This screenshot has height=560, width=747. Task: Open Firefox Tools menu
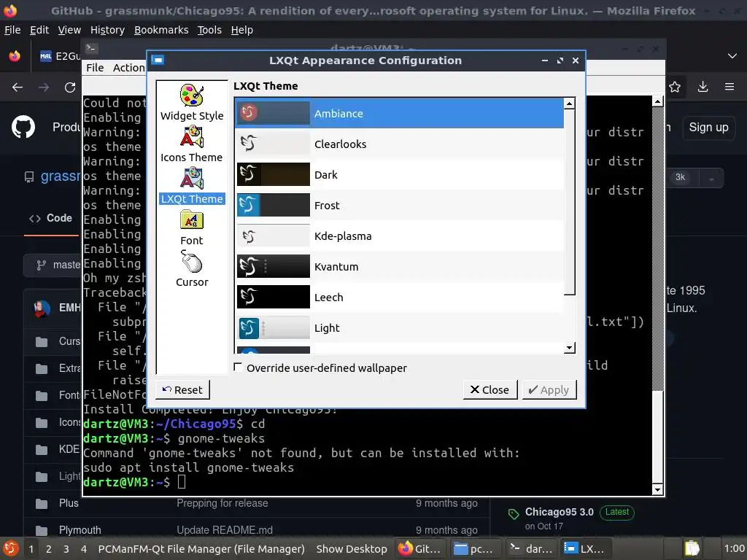[x=209, y=30]
